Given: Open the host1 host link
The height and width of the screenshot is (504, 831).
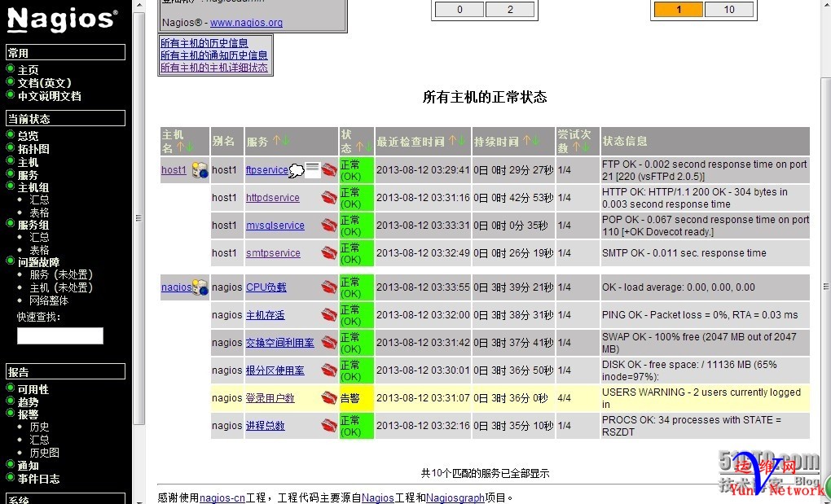Looking at the screenshot, I should coord(174,170).
